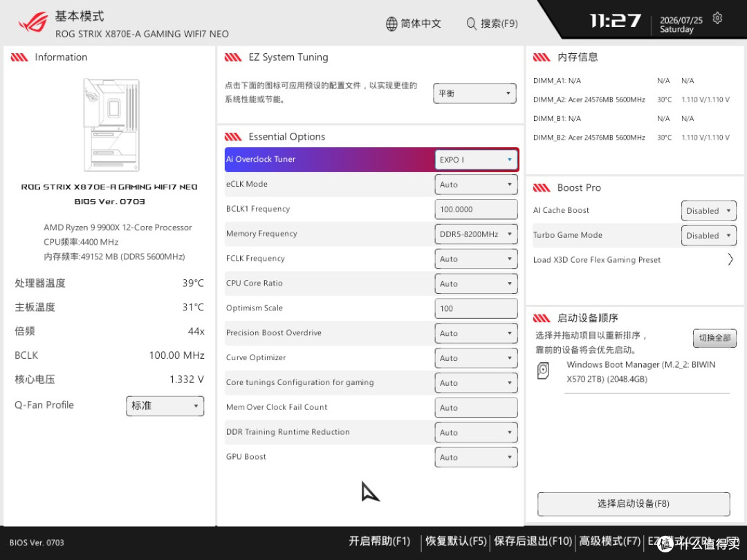Click the 处理器温度 39°C reading

109,283
